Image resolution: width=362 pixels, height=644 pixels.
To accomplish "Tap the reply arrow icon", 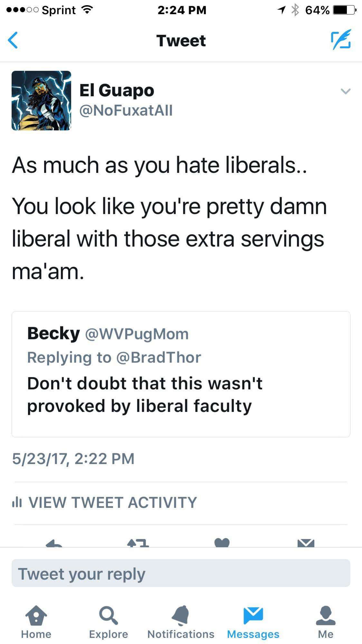I will click(x=54, y=544).
